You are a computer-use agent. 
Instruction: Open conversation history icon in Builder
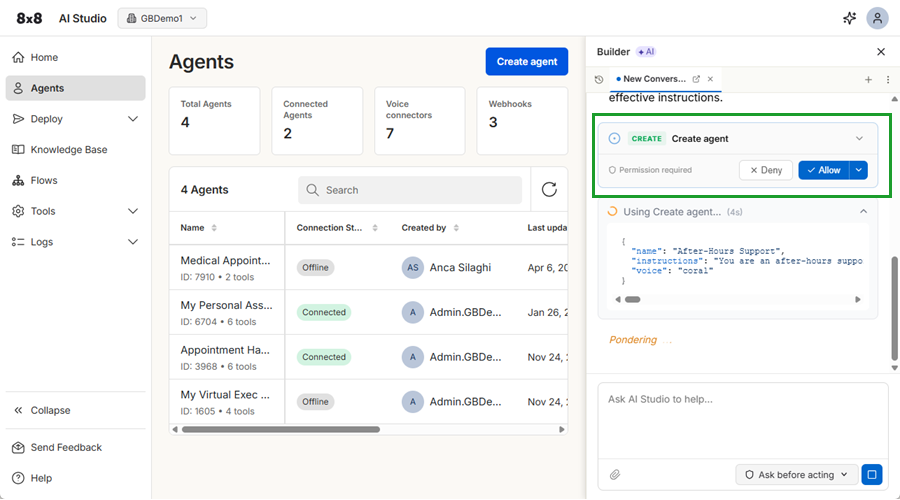599,79
